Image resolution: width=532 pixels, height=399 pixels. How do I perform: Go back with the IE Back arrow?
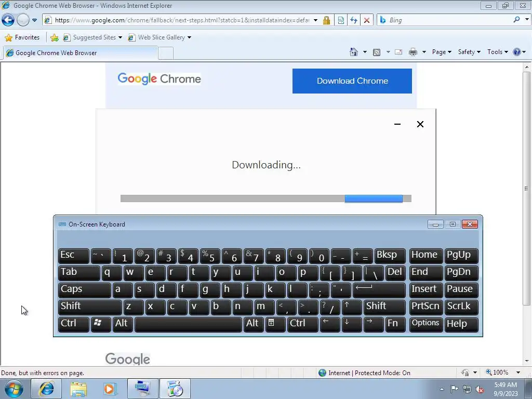click(8, 20)
